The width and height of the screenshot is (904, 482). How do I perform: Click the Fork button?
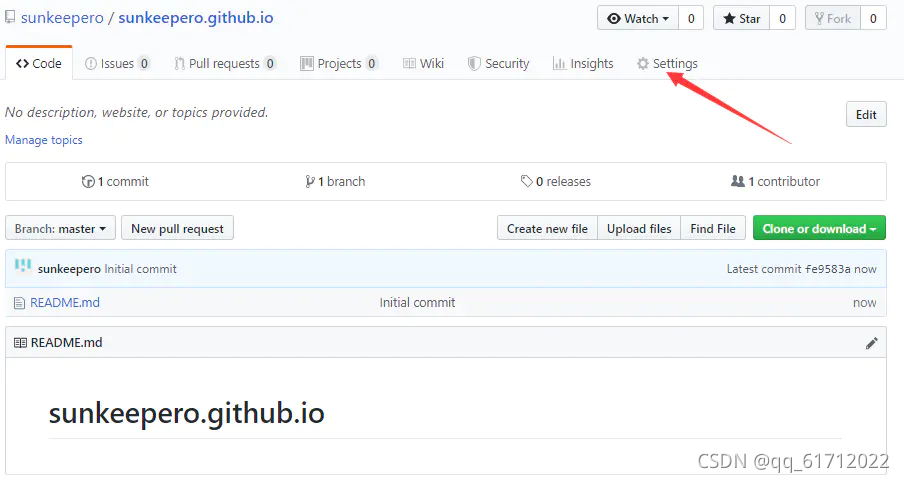pyautogui.click(x=833, y=18)
